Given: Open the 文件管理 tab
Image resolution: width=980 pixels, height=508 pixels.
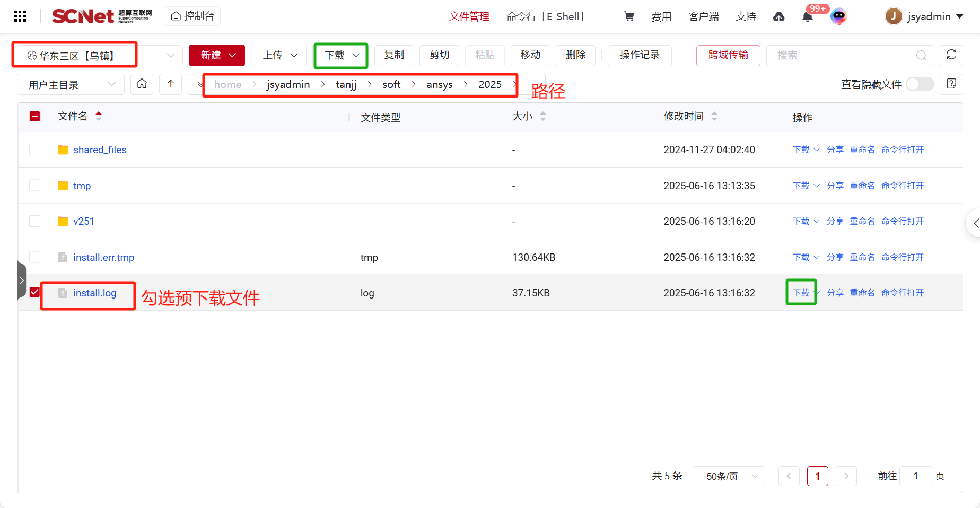Looking at the screenshot, I should point(469,16).
